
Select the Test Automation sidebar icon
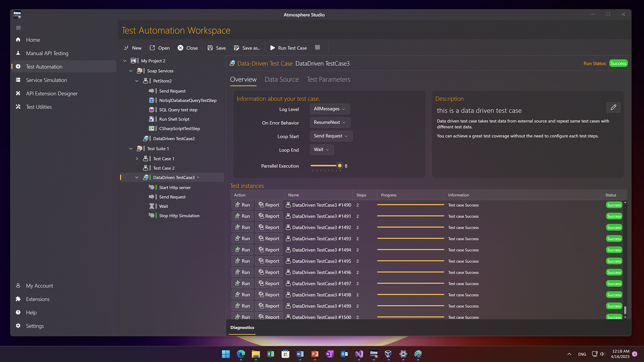(18, 66)
